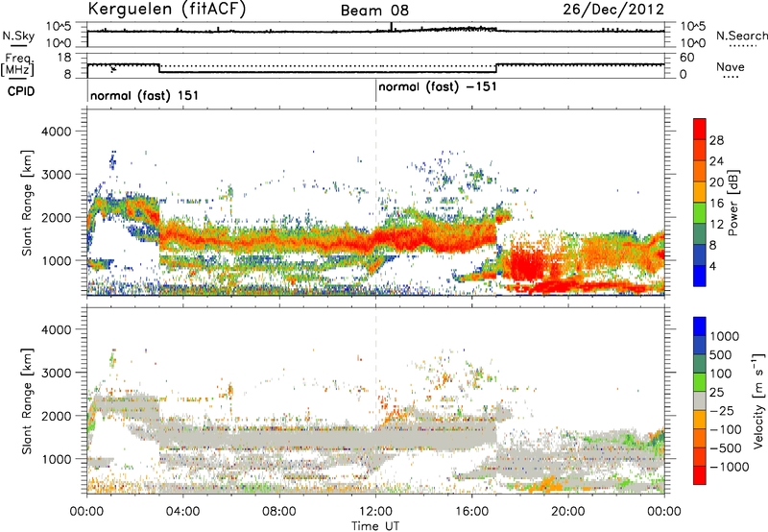Click the "normal (fast) 151" CPID annotation
The width and height of the screenshot is (768, 532).
[x=145, y=95]
